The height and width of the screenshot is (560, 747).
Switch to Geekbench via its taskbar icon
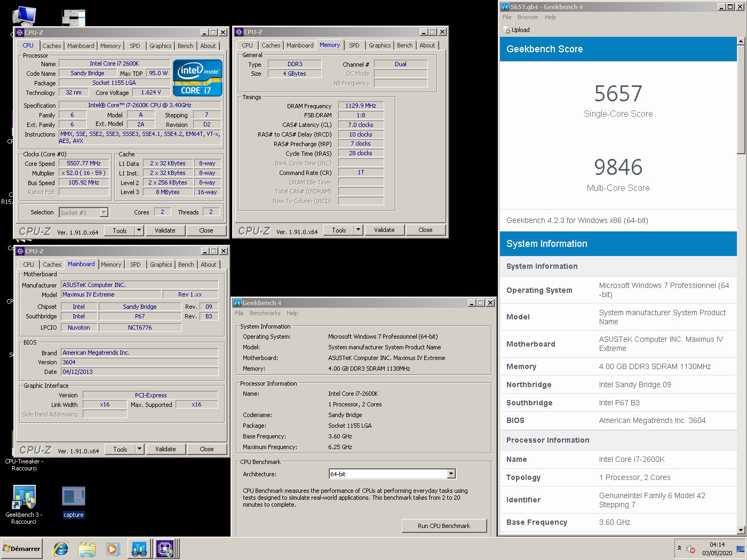pyautogui.click(x=139, y=549)
